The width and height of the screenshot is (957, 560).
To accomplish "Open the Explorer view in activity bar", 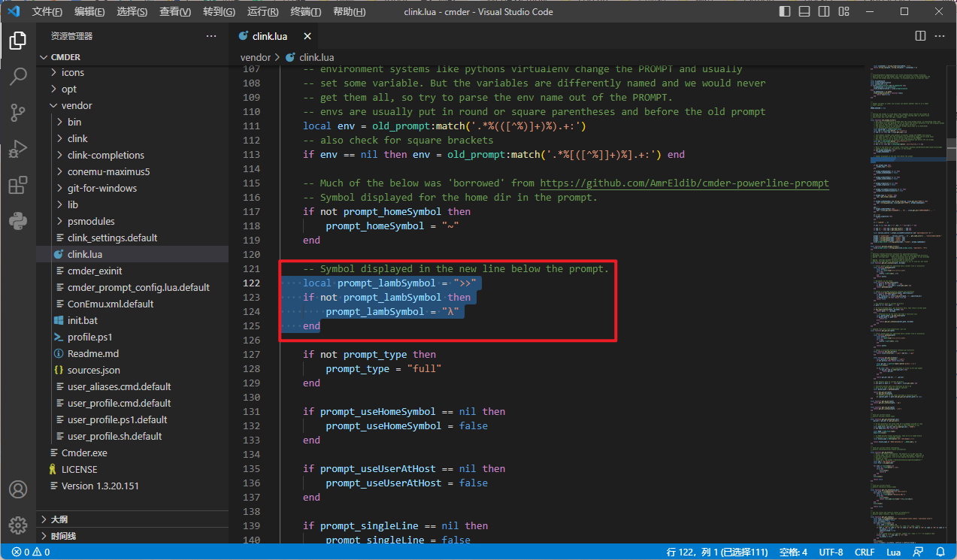I will pos(18,41).
